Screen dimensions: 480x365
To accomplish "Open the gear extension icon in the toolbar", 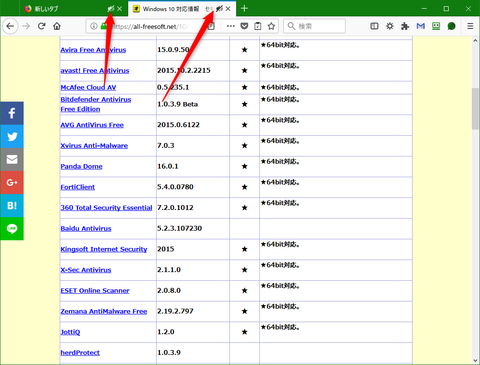I will point(390,26).
